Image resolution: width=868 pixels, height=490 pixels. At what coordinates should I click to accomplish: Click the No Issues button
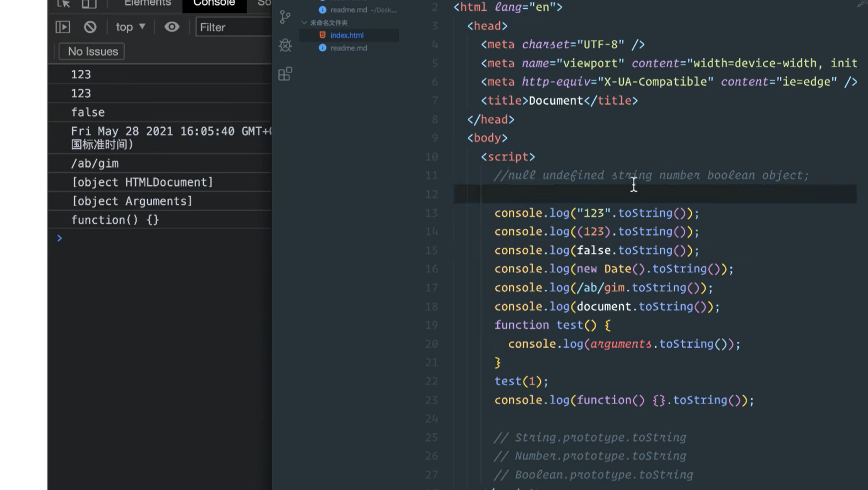tap(92, 51)
